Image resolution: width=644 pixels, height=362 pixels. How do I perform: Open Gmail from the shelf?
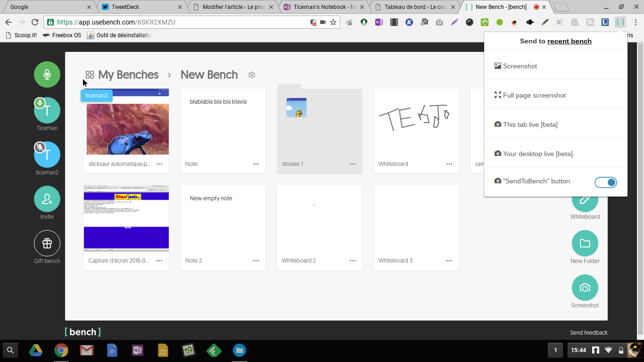pyautogui.click(x=86, y=350)
